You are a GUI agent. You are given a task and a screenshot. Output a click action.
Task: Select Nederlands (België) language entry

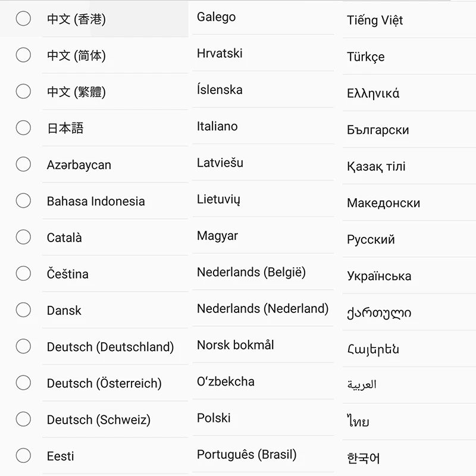263,273
